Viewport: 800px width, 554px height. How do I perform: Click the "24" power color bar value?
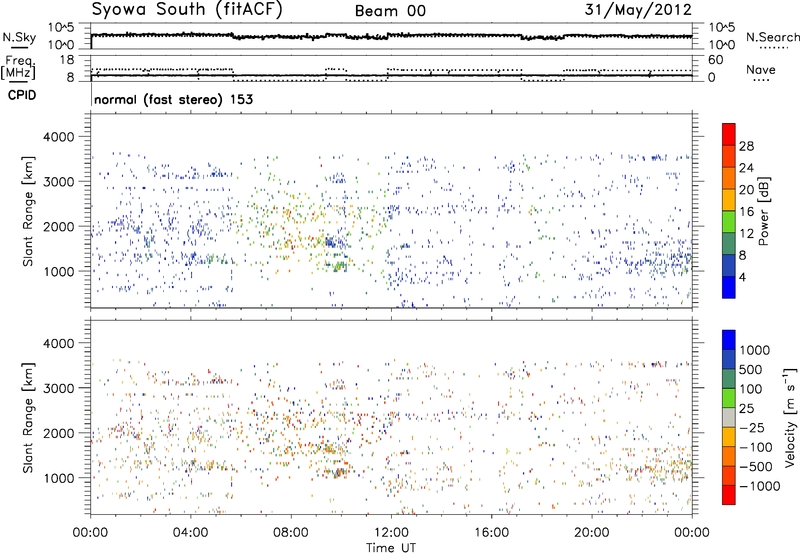point(746,168)
